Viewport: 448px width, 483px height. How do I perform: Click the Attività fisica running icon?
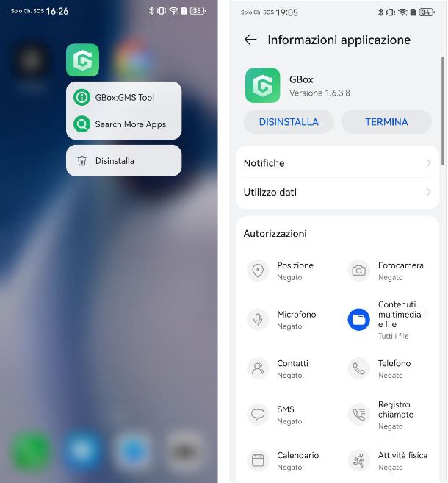[x=359, y=460]
